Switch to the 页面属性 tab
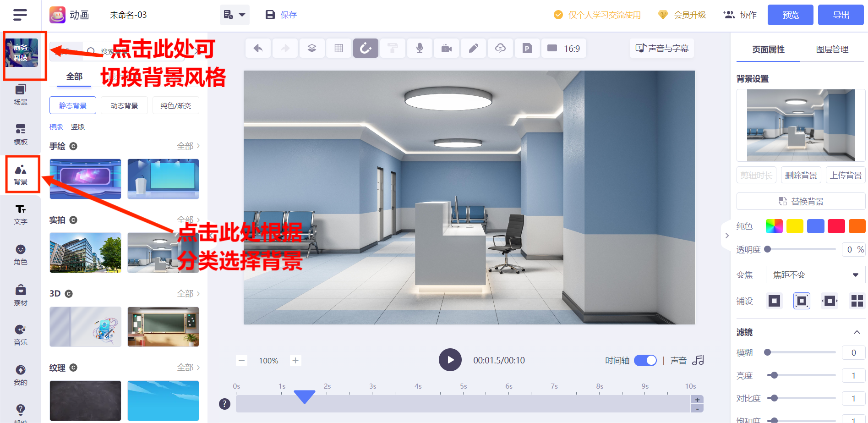This screenshot has width=868, height=423. (x=768, y=49)
